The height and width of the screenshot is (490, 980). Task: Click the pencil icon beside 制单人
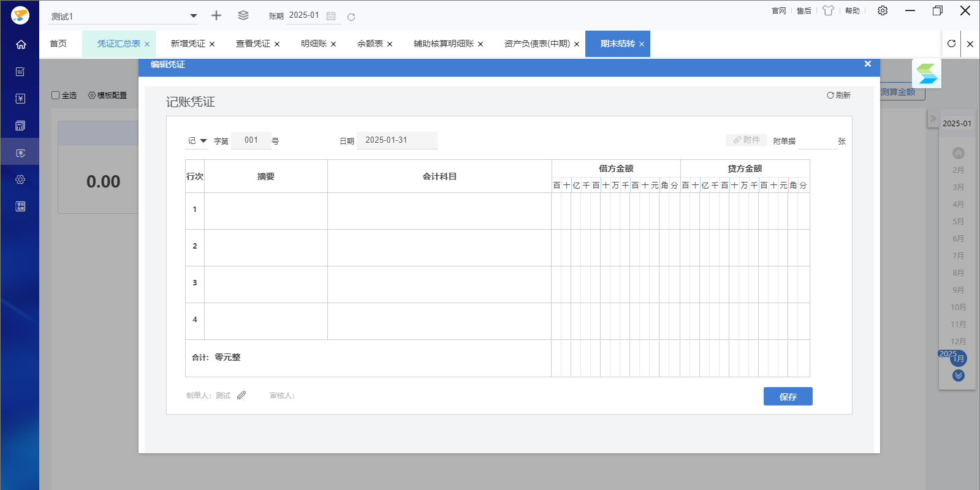[x=241, y=395]
